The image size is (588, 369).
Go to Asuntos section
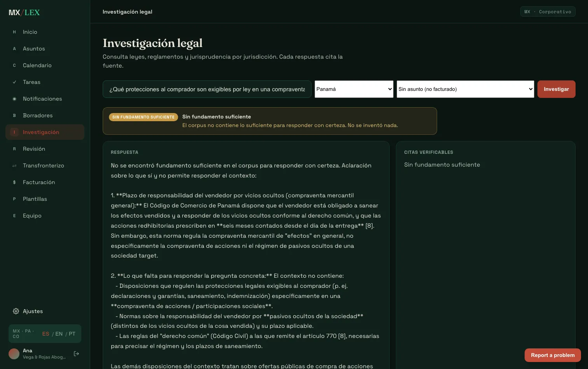coord(45,49)
